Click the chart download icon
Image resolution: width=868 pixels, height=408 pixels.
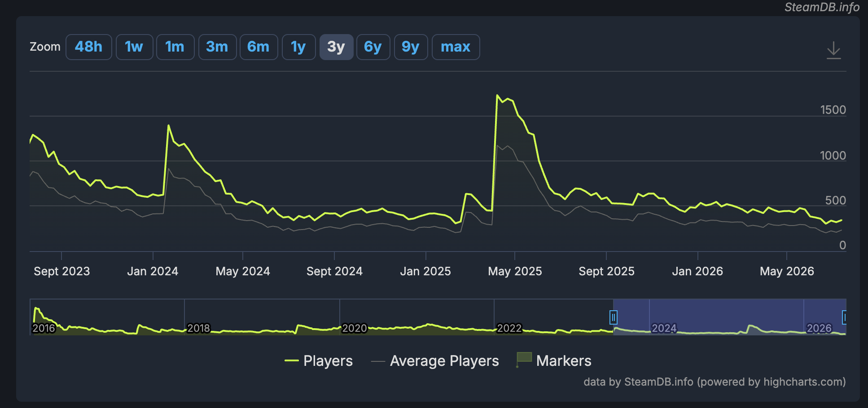833,50
